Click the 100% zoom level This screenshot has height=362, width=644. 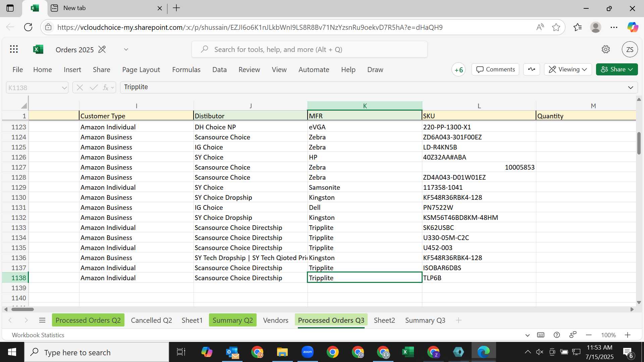608,335
